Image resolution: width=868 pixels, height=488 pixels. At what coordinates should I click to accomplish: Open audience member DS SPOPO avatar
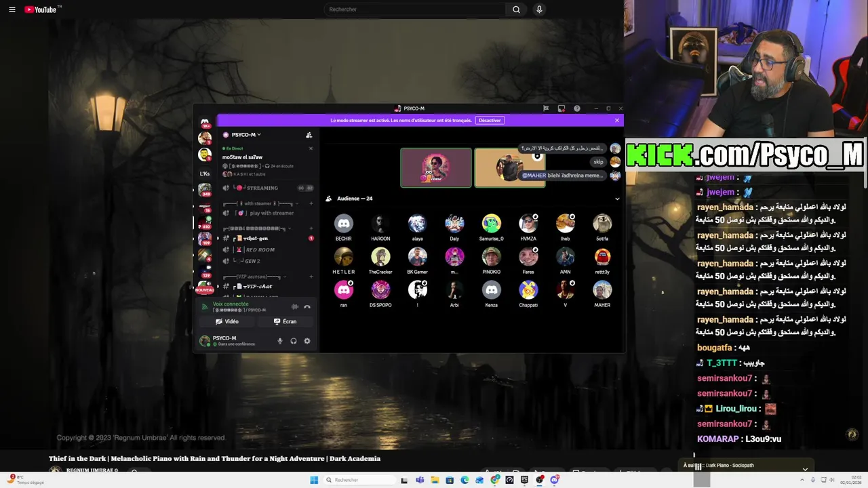click(380, 290)
